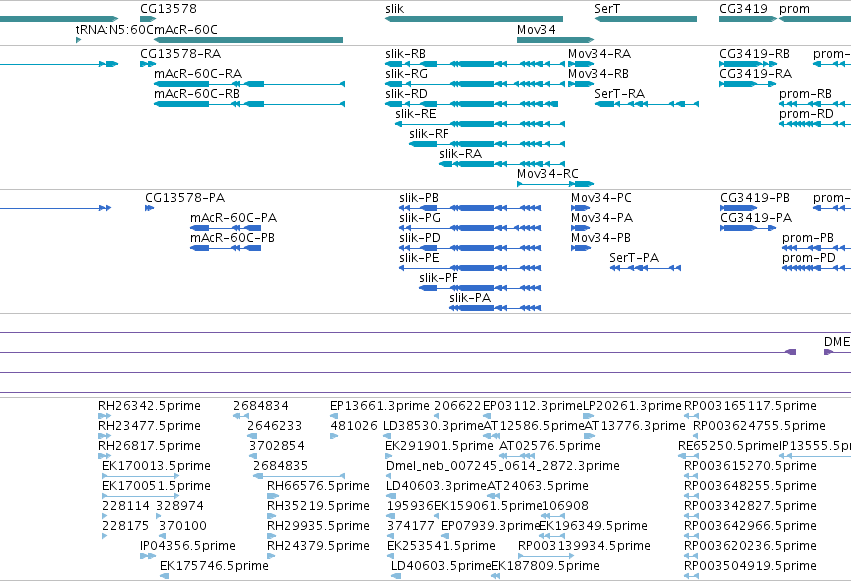Click the CG13578 gene label
The height and width of the screenshot is (581, 851).
tap(168, 9)
